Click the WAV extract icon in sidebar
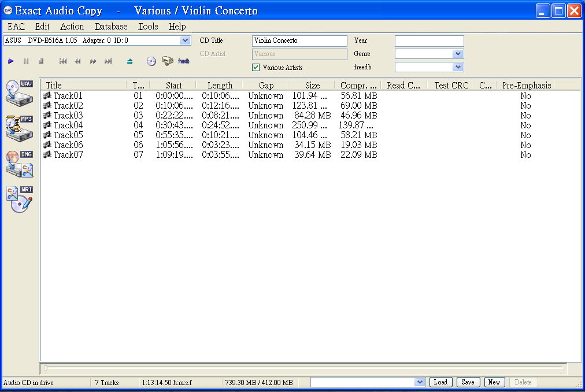This screenshot has height=392, width=585. (19, 93)
